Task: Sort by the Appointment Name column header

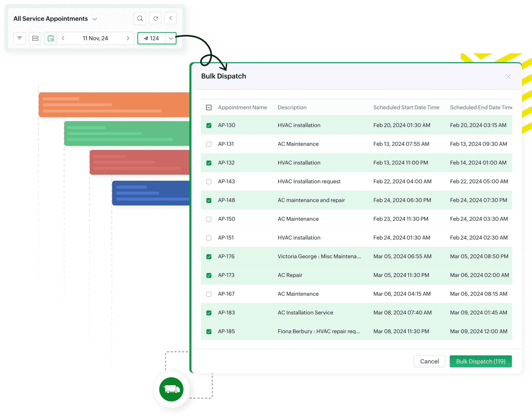Action: tap(242, 107)
